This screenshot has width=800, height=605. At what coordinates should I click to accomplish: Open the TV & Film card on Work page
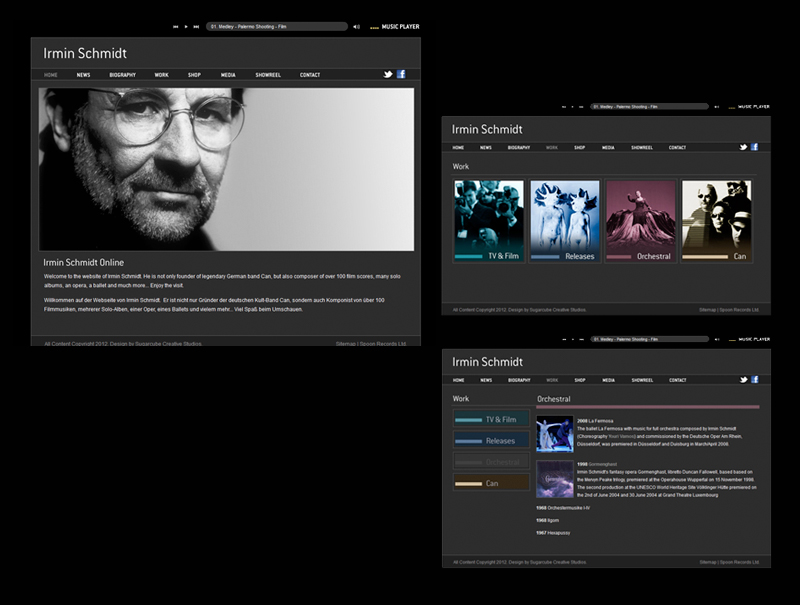[x=489, y=221]
